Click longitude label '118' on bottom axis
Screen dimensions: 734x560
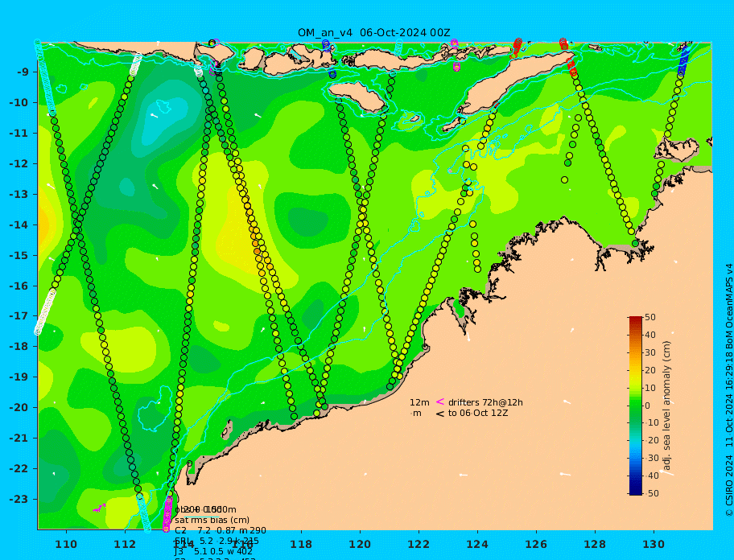(301, 544)
